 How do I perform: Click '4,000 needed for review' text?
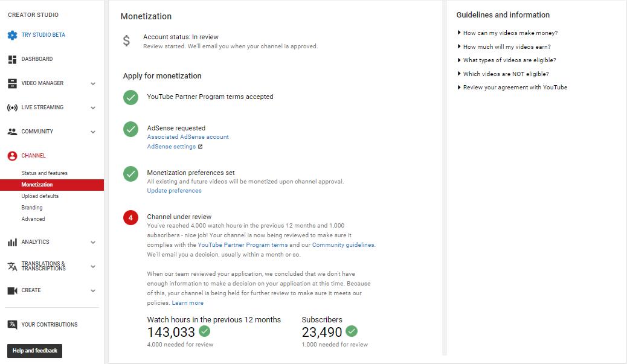(x=181, y=345)
